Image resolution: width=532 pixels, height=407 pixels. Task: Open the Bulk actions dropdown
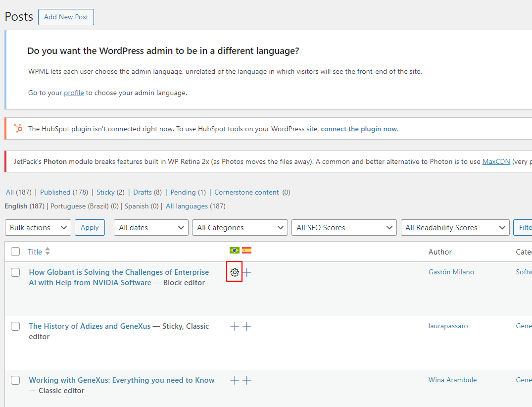38,227
